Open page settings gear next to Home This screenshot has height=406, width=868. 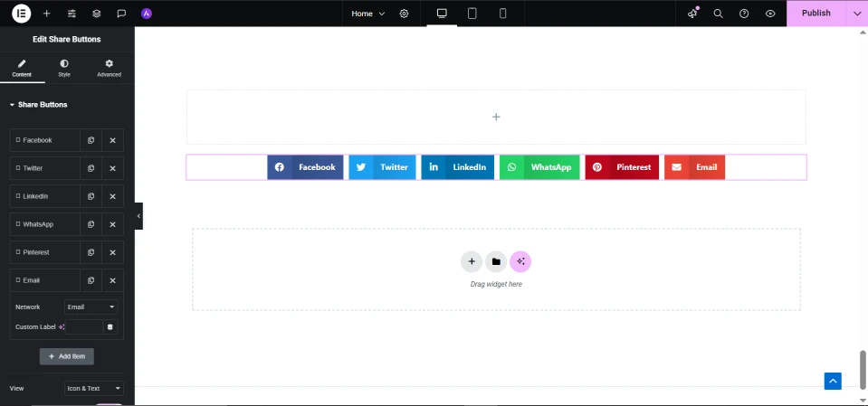coord(404,14)
